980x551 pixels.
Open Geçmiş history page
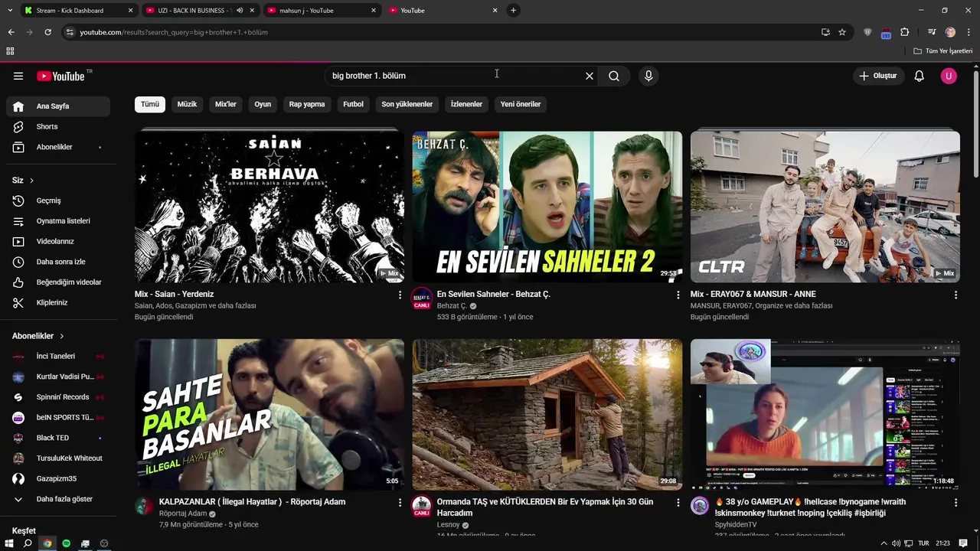click(58, 201)
